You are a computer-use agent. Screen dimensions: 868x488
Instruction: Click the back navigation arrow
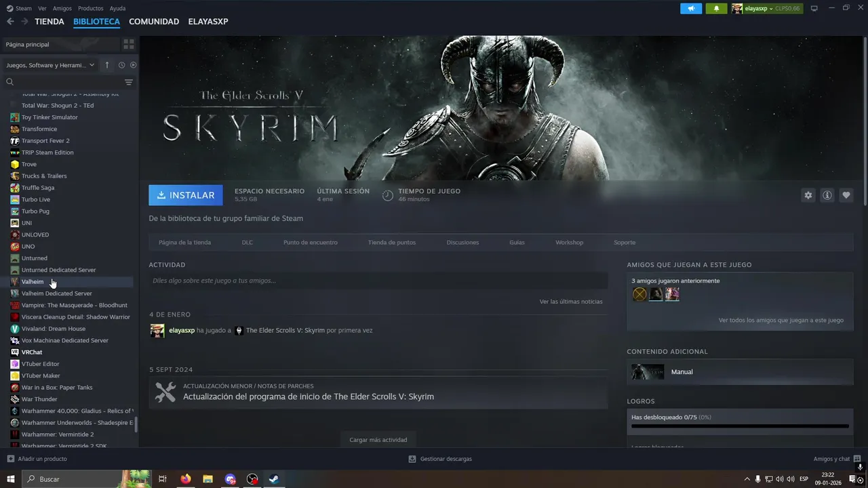[x=10, y=22]
